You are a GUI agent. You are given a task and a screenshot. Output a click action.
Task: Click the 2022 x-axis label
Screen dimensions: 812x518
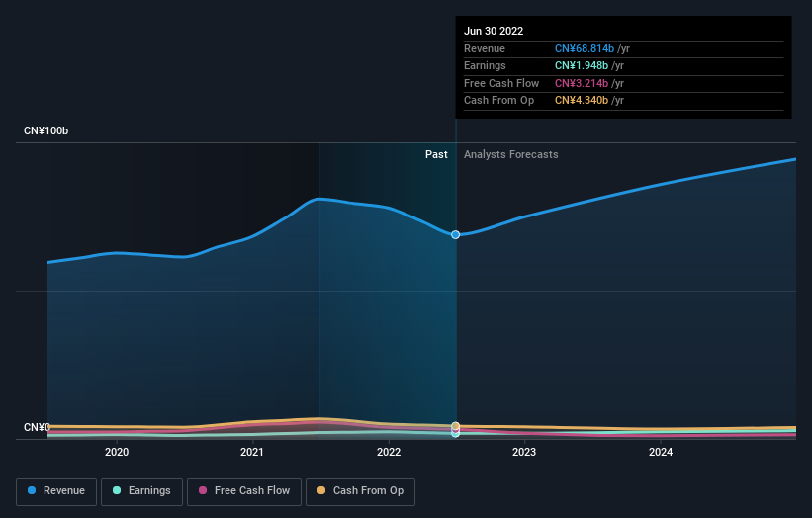pos(389,452)
